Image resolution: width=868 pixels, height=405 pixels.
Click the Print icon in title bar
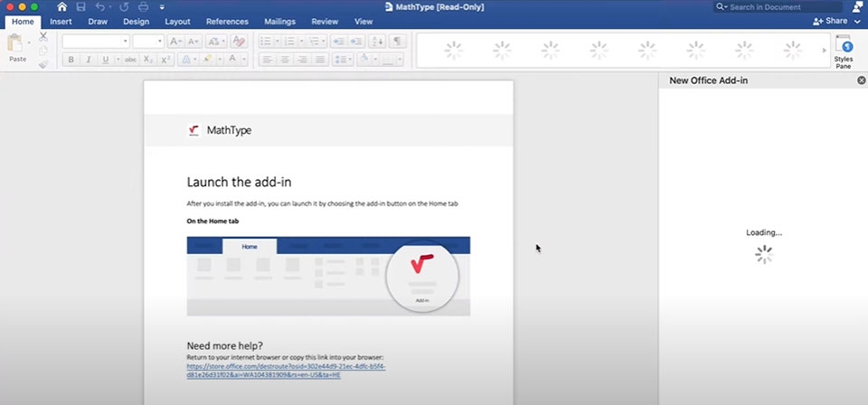point(143,7)
